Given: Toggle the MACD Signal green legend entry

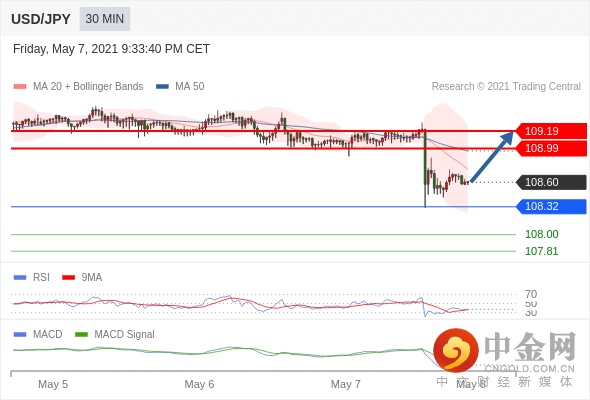Looking at the screenshot, I should pyautogui.click(x=115, y=334).
